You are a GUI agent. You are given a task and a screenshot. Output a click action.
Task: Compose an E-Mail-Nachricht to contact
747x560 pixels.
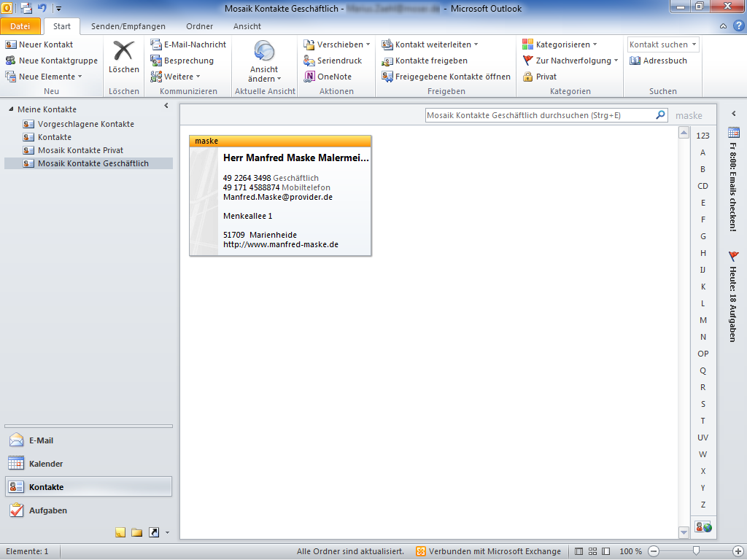(188, 44)
